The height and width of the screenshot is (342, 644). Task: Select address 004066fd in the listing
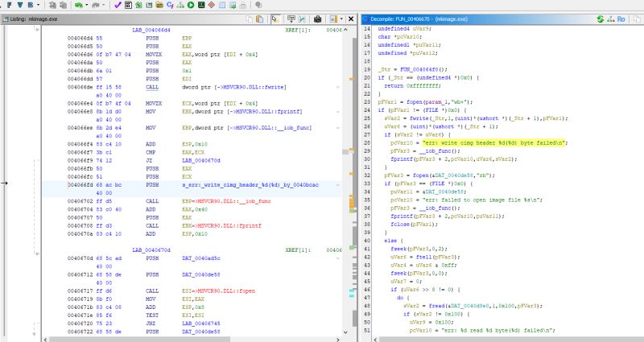coord(81,185)
